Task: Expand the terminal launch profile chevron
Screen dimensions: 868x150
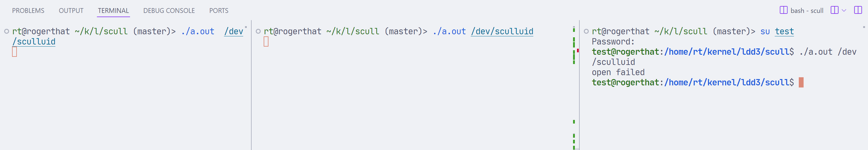Action: [x=844, y=11]
